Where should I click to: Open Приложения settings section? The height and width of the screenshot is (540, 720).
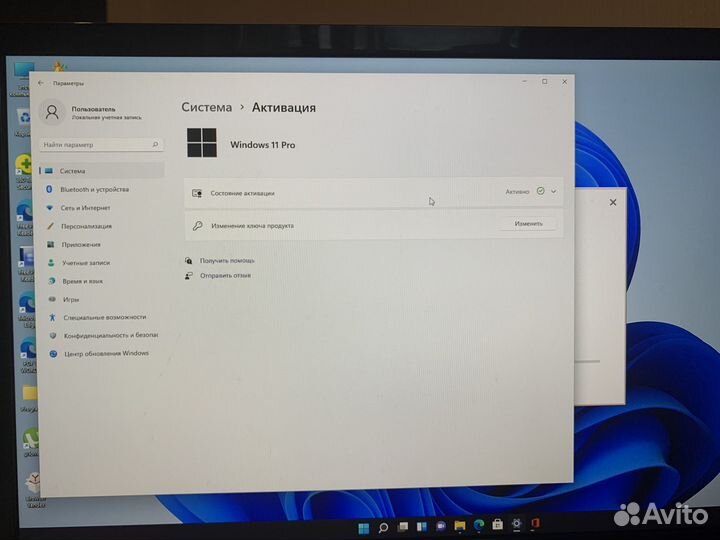point(81,244)
